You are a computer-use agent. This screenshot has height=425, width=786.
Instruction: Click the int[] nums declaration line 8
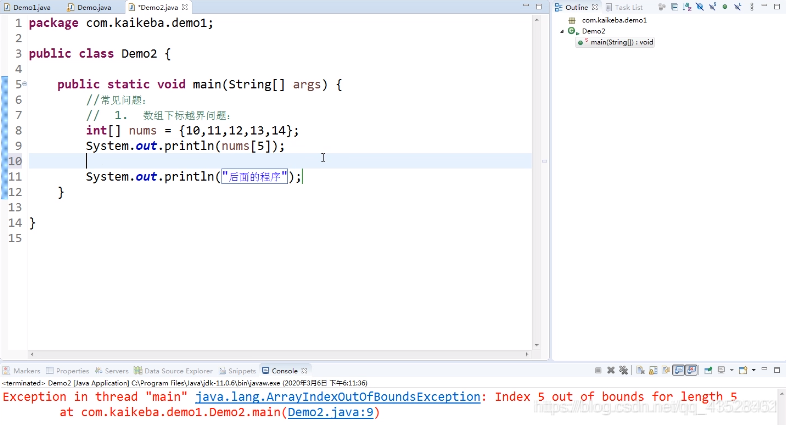[x=192, y=130]
